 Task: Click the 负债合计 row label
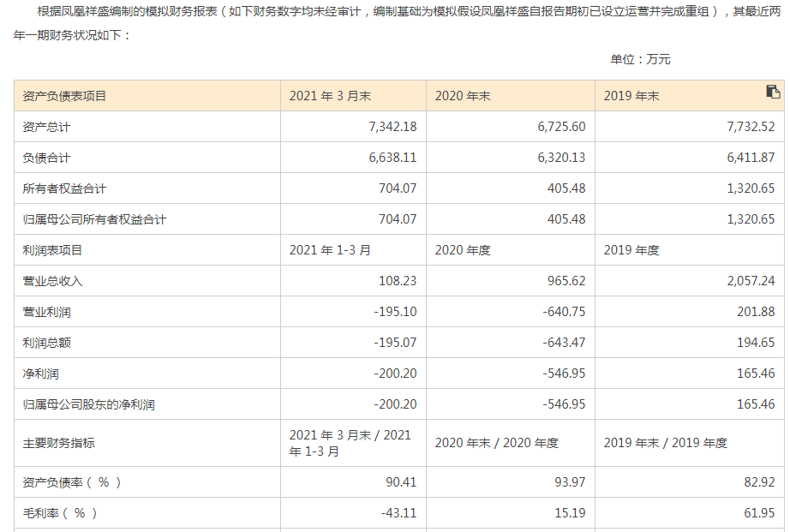[x=46, y=158]
